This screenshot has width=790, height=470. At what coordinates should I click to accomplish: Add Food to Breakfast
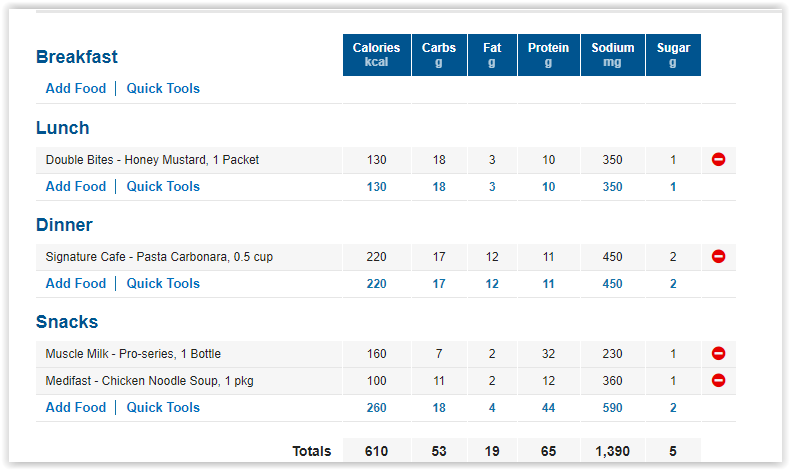tap(76, 88)
